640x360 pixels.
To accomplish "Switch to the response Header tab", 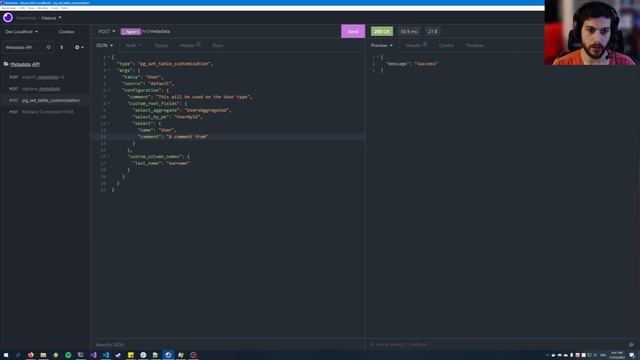I will (x=416, y=45).
